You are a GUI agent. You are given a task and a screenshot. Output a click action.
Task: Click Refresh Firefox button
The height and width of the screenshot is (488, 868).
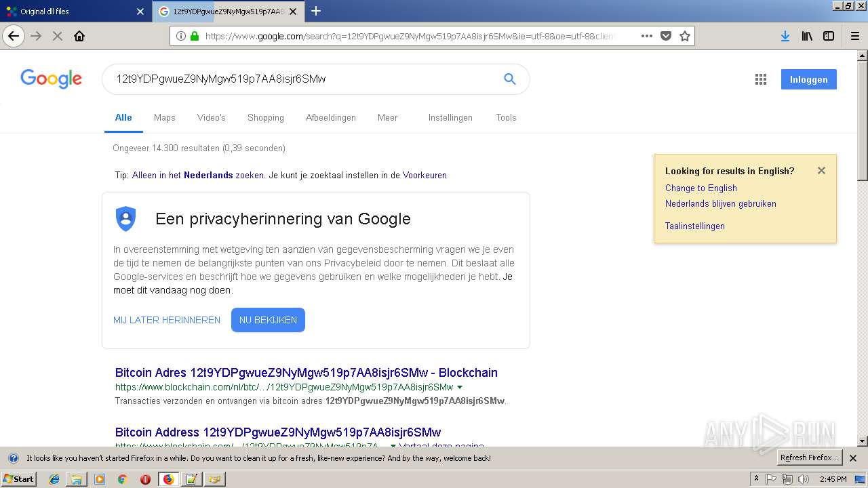click(809, 457)
